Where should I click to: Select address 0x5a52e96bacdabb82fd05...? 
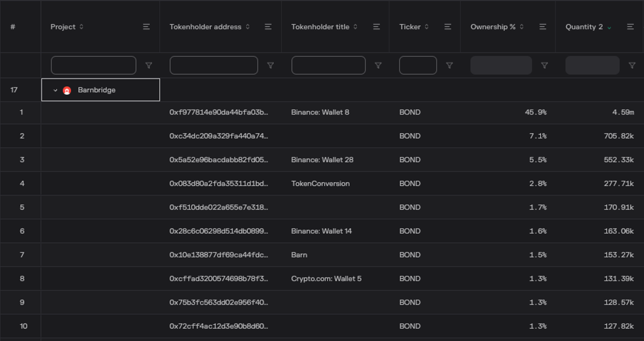coord(219,159)
